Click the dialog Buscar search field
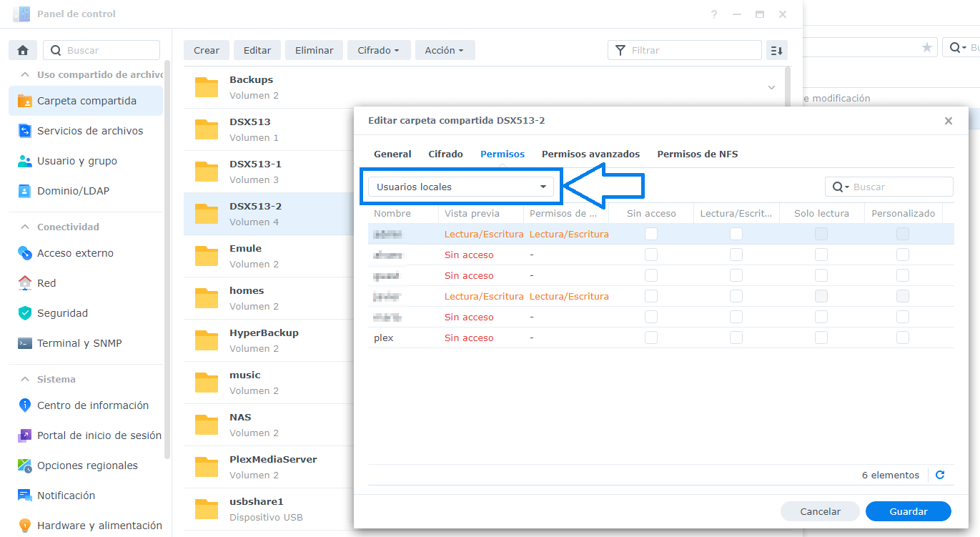 click(889, 187)
